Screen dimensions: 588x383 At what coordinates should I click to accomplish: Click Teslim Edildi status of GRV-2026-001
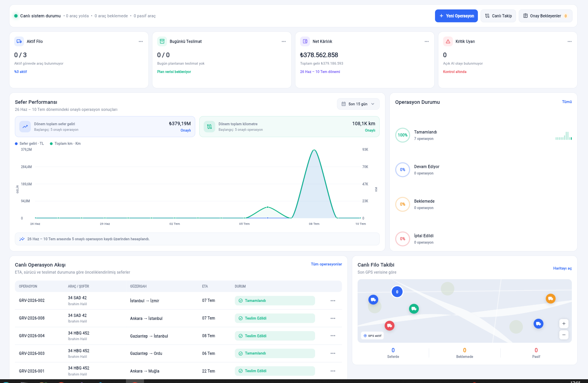(x=275, y=371)
